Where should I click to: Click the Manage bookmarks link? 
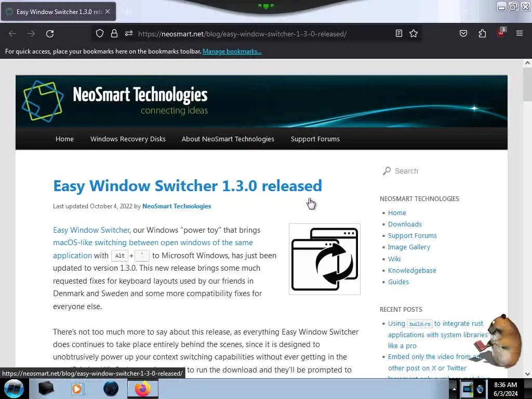232,51
